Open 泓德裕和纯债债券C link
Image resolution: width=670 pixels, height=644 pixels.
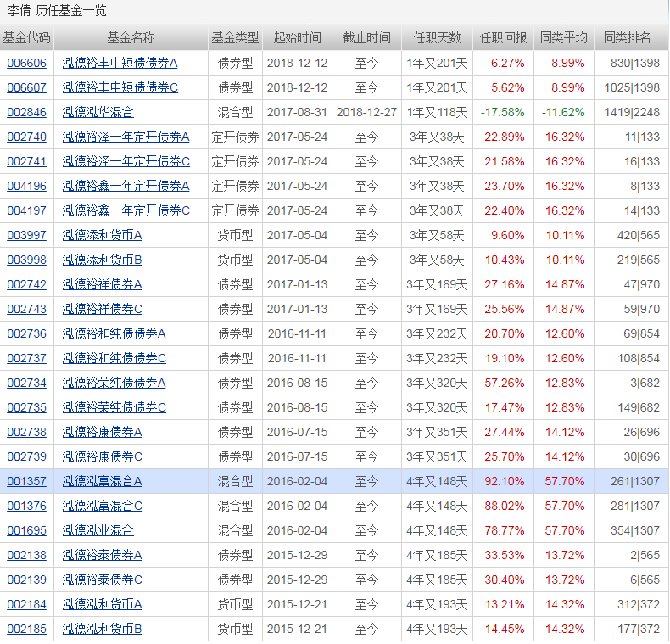(114, 358)
